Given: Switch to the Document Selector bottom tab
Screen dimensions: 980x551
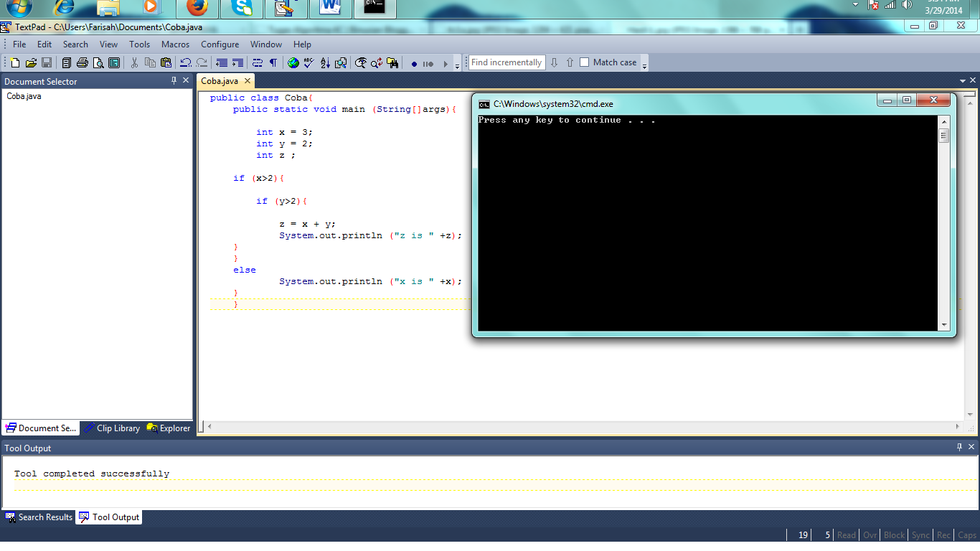Looking at the screenshot, I should [41, 428].
